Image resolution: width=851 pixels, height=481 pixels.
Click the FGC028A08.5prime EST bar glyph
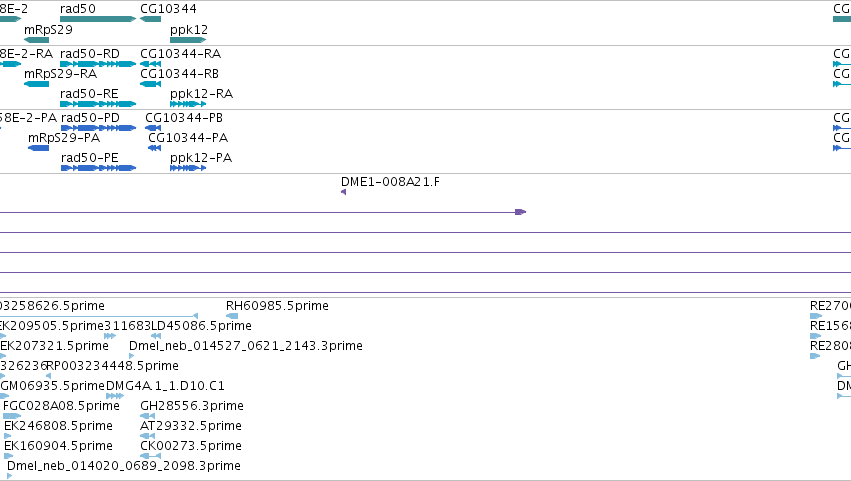12,416
